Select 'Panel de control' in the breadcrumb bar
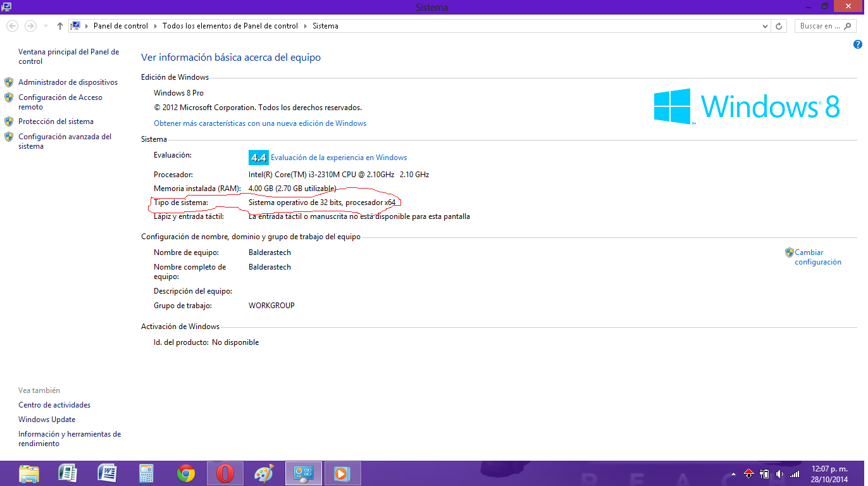The image size is (868, 486). [x=121, y=26]
